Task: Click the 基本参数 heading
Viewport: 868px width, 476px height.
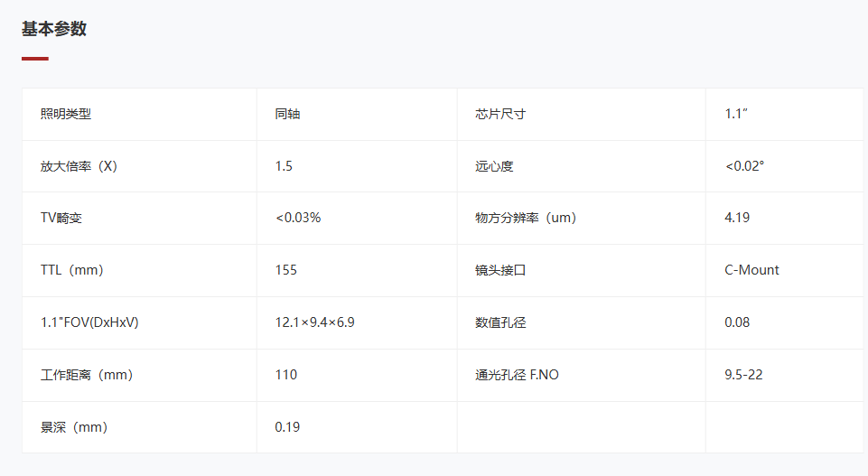Action: (x=54, y=29)
